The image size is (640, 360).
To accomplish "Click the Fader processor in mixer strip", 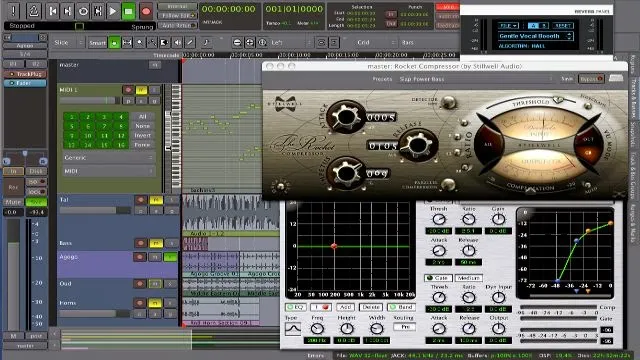I will pos(25,83).
